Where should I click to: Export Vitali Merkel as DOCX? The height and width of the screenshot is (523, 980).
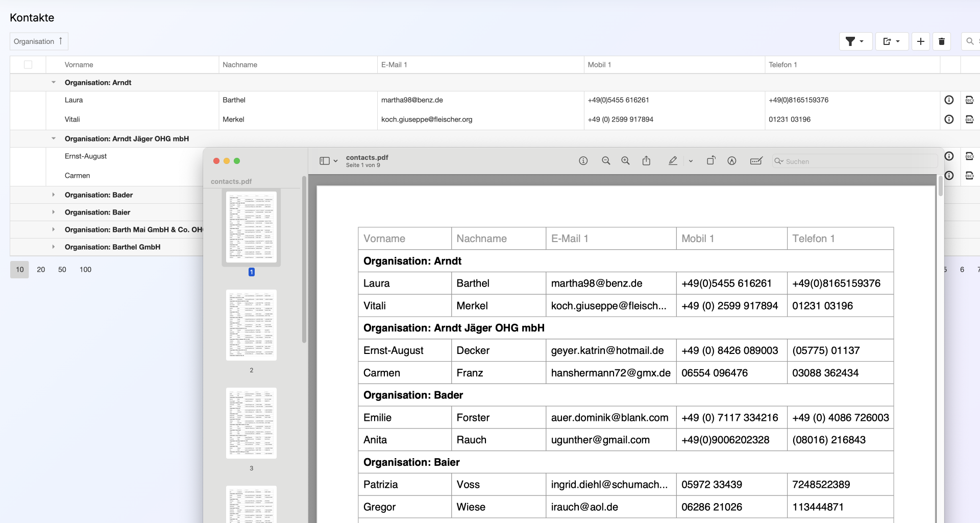tap(969, 120)
